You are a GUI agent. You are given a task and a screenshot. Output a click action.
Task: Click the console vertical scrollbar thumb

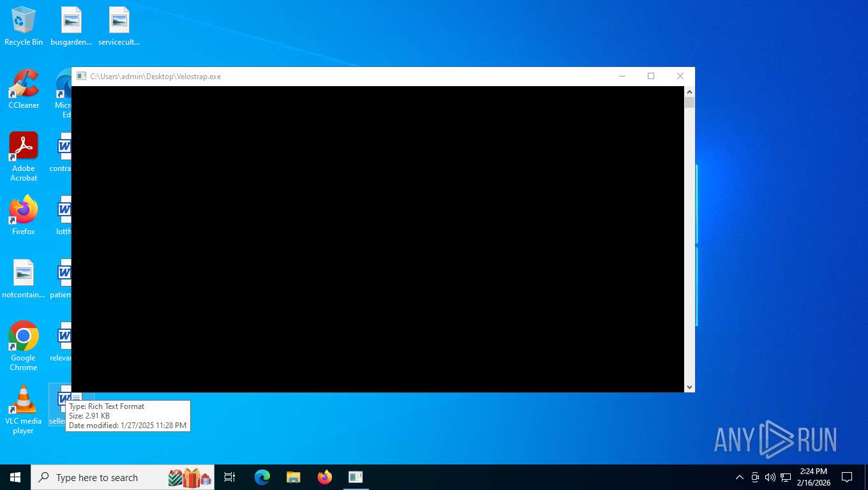(689, 102)
